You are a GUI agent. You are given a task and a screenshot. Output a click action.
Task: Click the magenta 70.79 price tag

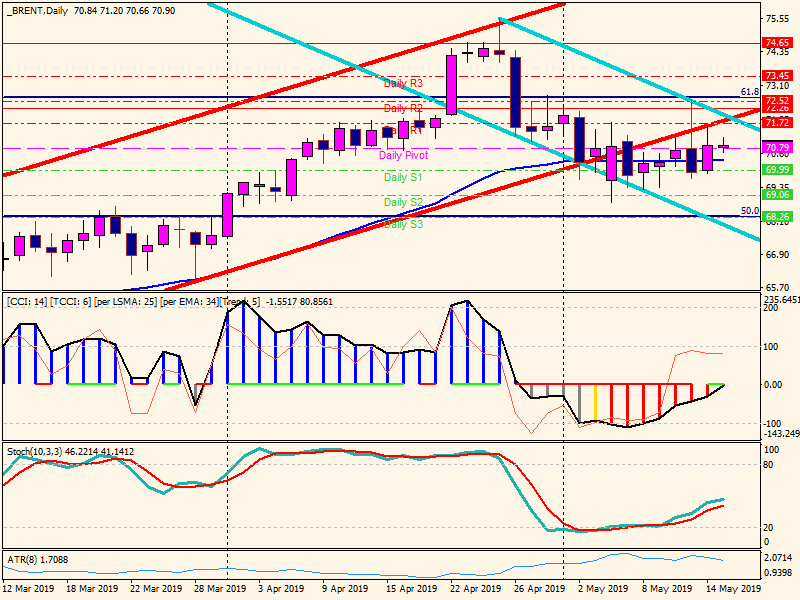point(777,148)
